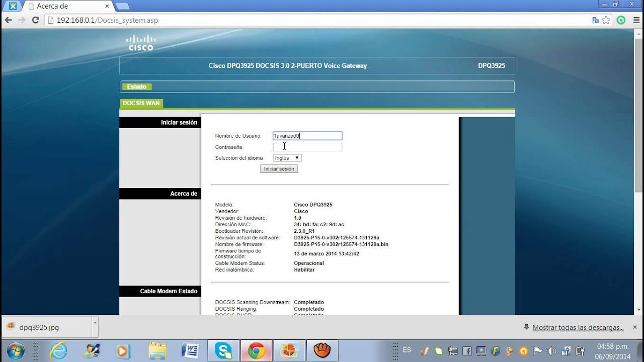Open Microsoft Word from the taskbar
Viewport: 644px width, 362px height.
[190, 350]
